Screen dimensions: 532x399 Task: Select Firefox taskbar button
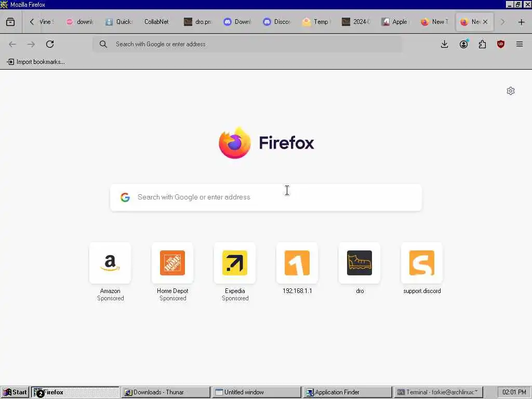pos(75,392)
